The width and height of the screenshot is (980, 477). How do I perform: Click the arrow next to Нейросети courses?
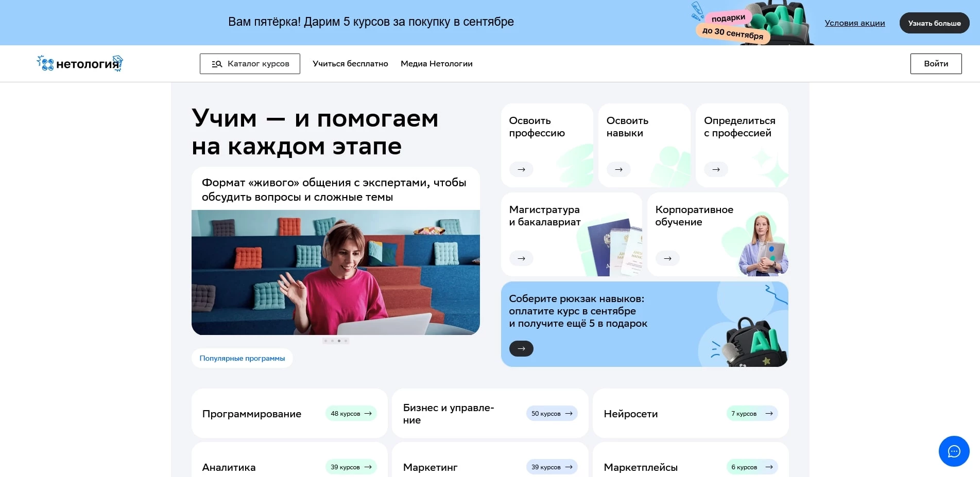[769, 413]
